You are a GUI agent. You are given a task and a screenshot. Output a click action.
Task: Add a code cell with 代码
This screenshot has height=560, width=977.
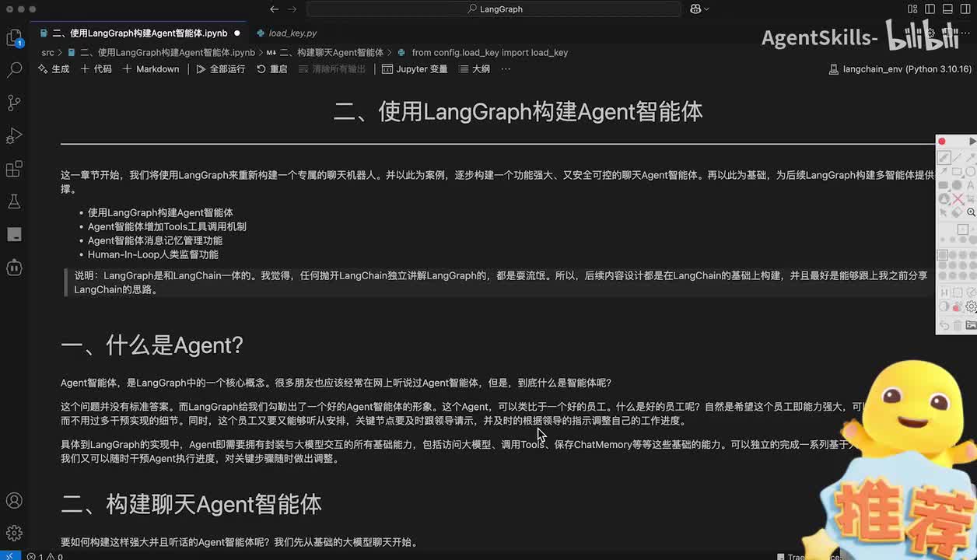(x=96, y=69)
